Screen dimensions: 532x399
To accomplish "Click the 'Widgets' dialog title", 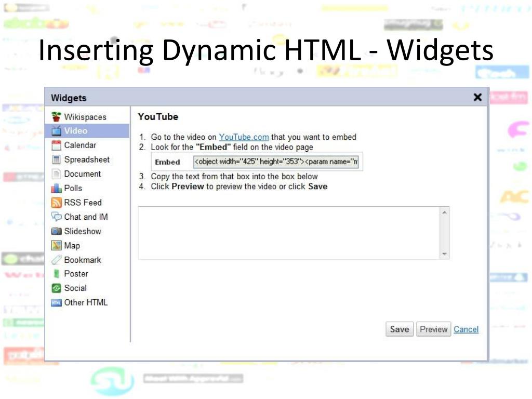I will (x=69, y=98).
